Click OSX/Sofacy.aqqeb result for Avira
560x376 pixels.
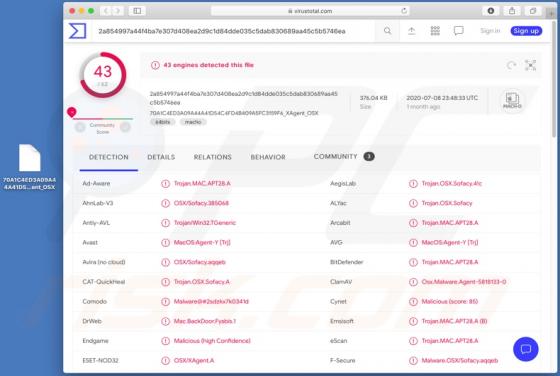click(x=200, y=262)
